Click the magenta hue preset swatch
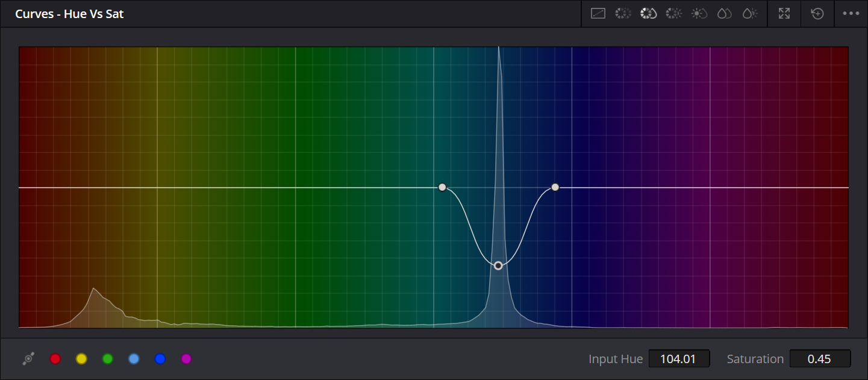868x380 pixels. (186, 359)
